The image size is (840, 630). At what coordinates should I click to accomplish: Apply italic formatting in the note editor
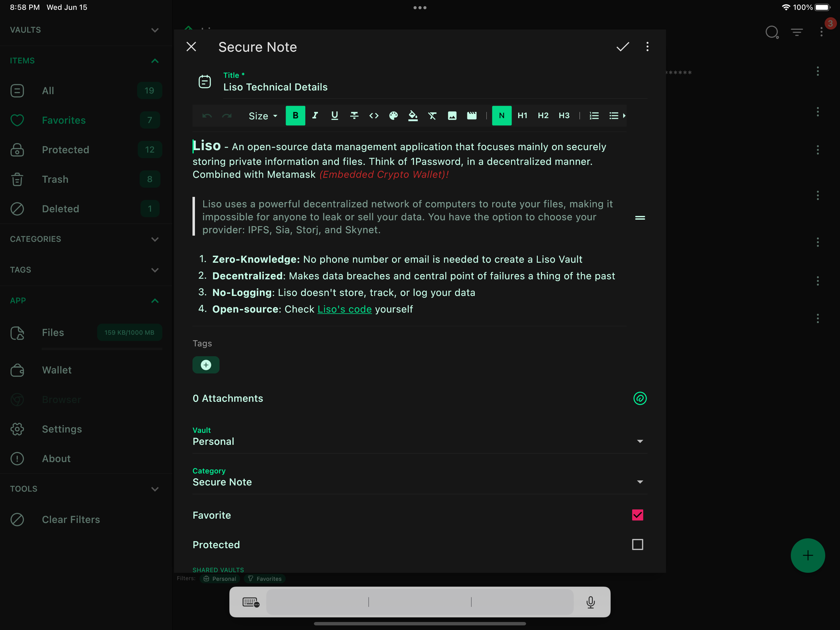coord(315,116)
